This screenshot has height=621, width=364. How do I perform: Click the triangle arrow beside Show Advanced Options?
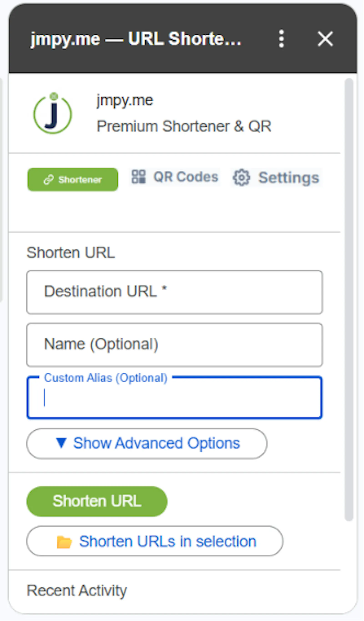tap(61, 443)
